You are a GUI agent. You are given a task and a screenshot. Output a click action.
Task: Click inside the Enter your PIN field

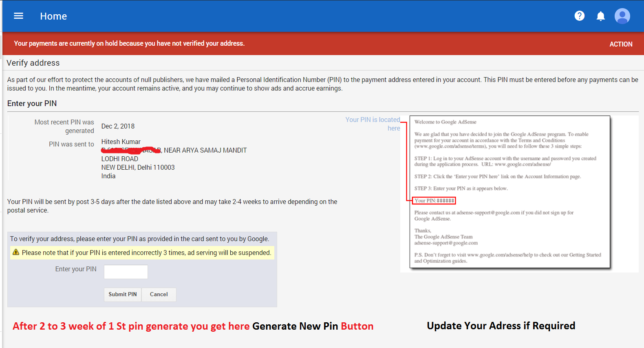coord(126,272)
